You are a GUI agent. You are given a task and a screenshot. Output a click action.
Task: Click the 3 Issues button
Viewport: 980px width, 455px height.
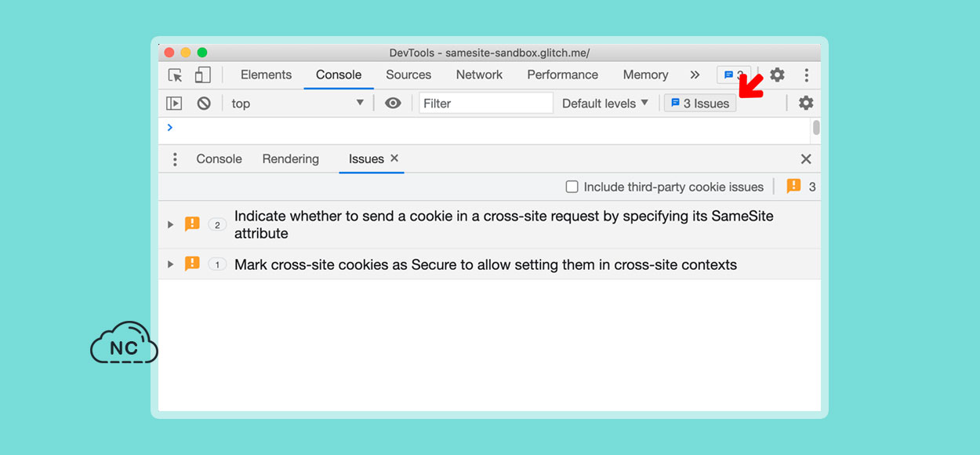700,104
